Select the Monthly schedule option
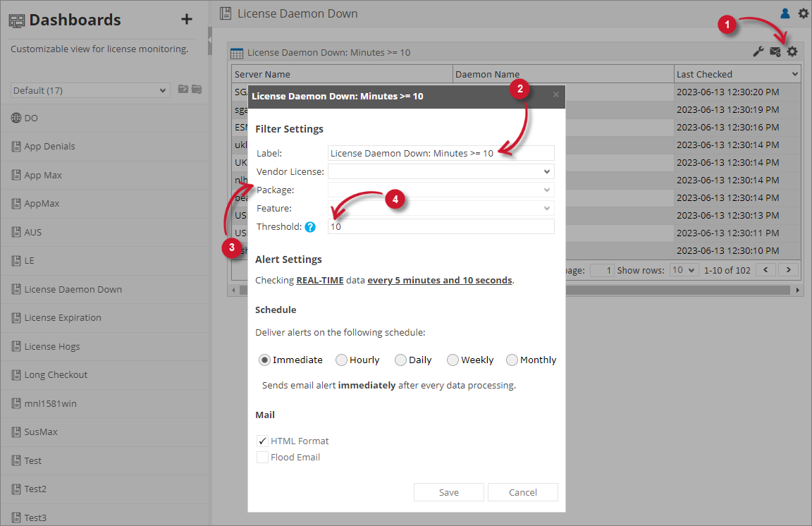 click(x=512, y=360)
